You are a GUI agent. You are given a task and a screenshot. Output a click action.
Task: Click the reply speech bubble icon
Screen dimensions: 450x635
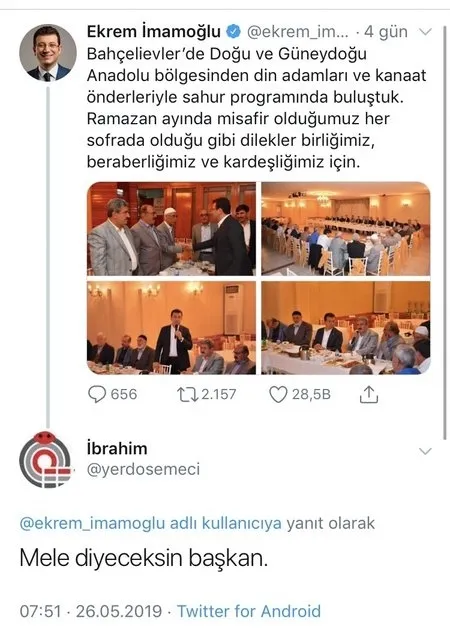coord(97,394)
